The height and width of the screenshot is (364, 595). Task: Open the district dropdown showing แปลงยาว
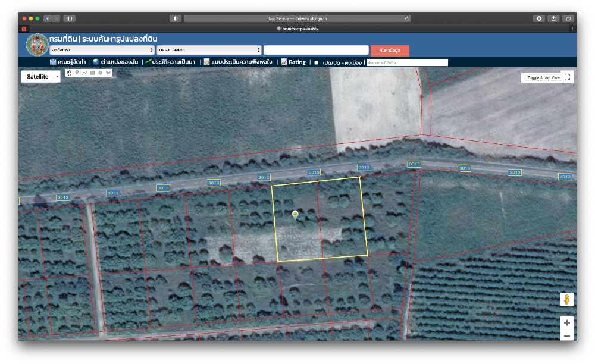coord(208,50)
